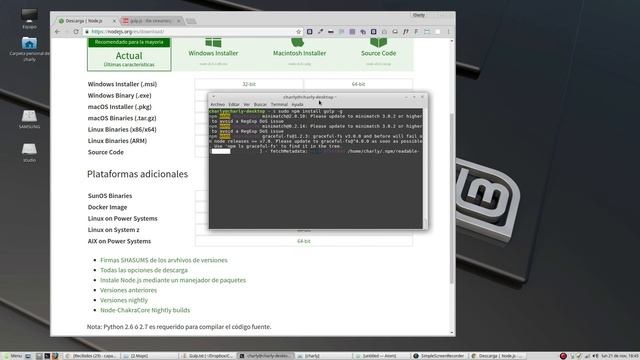Image resolution: width=640 pixels, height=360 pixels.
Task: Open the volume tray icon
Action: click(x=595, y=356)
